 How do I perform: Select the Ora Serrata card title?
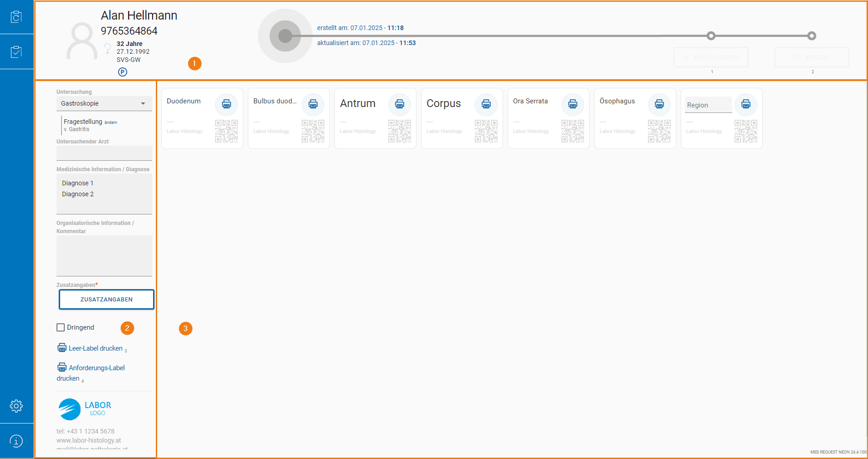tap(530, 101)
